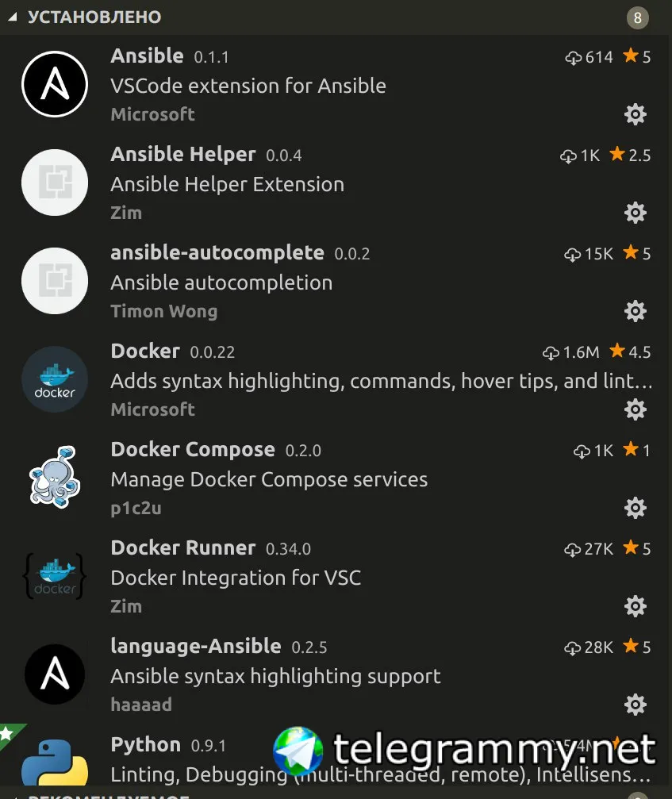
Task: Open manage gear for Ansible extension
Action: click(635, 114)
